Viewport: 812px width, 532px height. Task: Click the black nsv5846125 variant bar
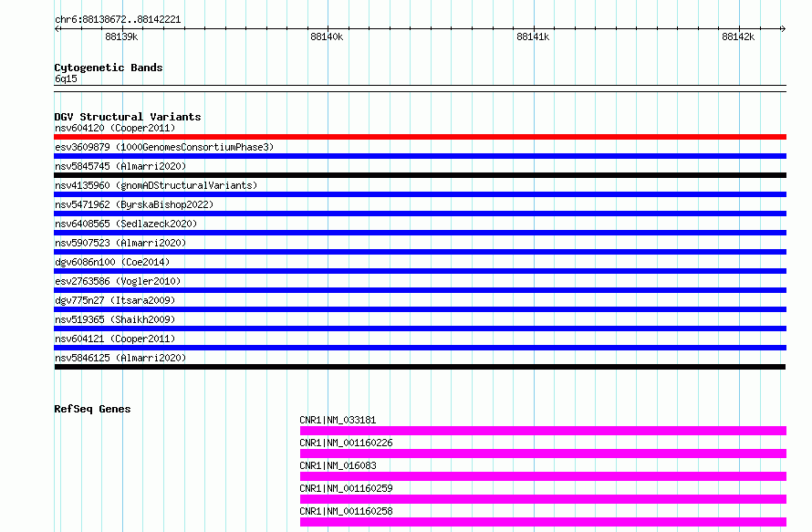(x=420, y=367)
